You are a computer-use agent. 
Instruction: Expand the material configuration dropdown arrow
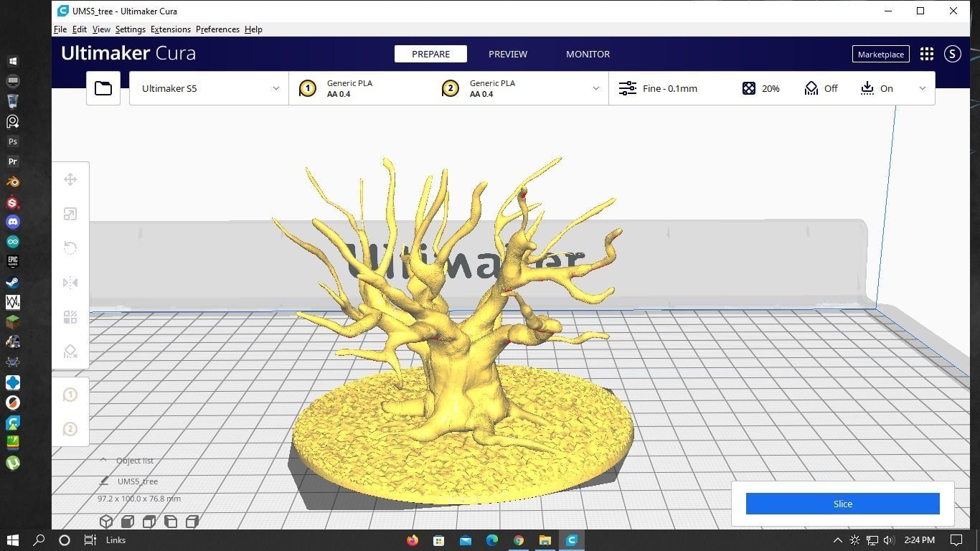pos(595,88)
